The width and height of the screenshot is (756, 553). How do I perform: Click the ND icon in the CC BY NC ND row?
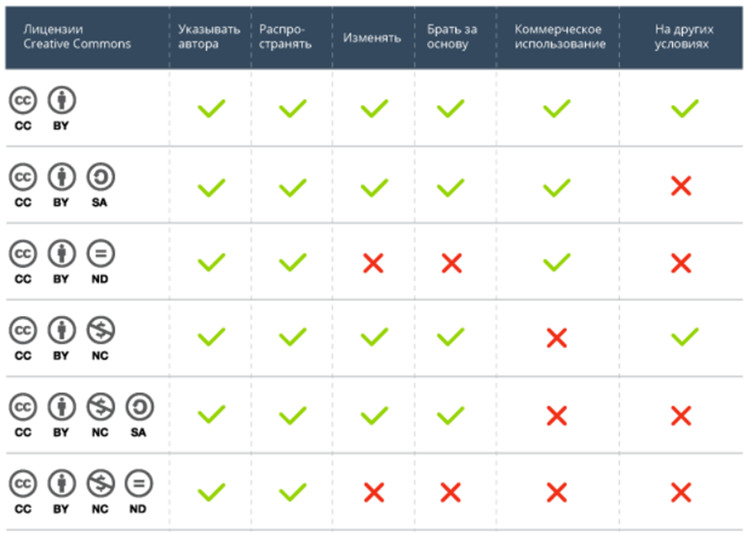point(139,484)
